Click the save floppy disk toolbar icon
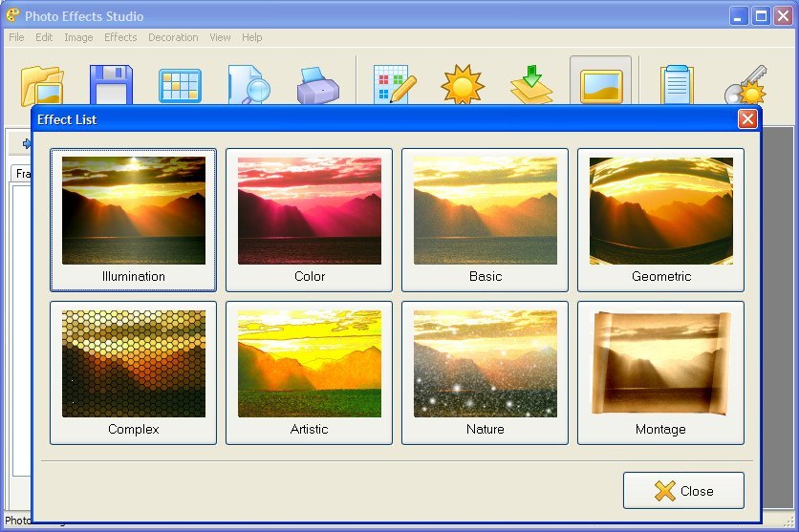799x532 pixels. click(x=111, y=84)
